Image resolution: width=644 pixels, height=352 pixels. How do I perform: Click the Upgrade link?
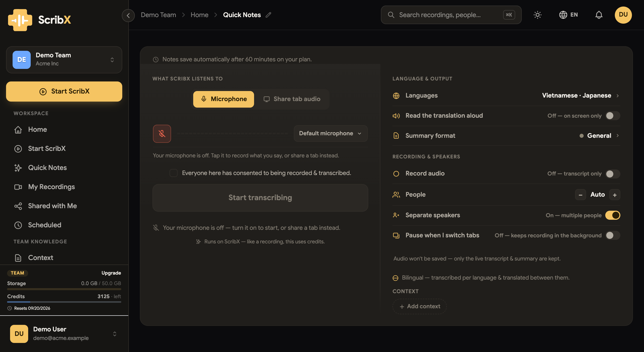click(111, 273)
